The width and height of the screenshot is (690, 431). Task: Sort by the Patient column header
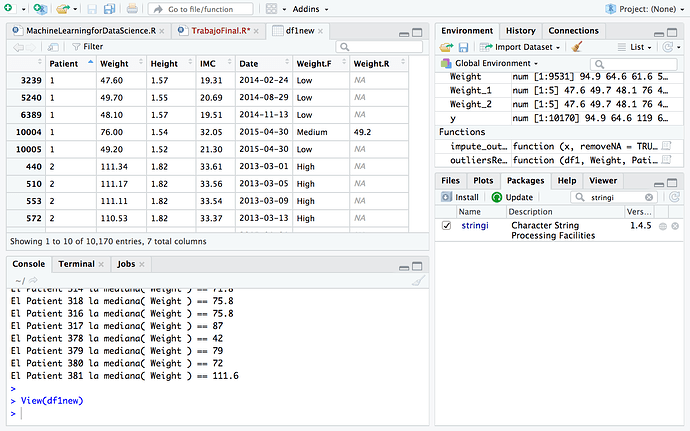(71, 63)
